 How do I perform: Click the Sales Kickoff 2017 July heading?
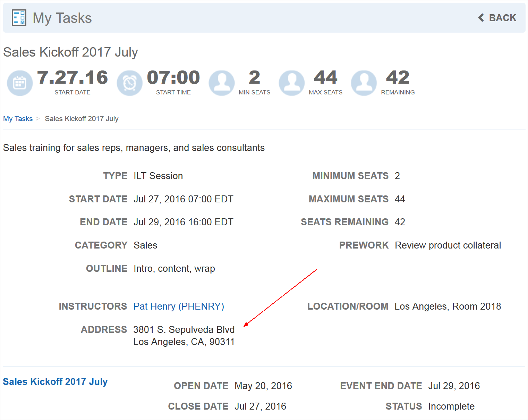(x=70, y=52)
